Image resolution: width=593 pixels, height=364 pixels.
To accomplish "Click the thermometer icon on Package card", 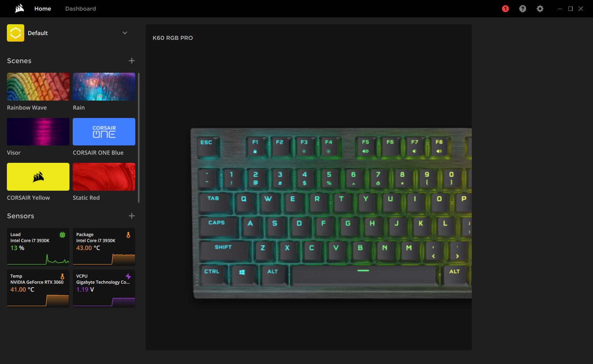I will tap(128, 235).
